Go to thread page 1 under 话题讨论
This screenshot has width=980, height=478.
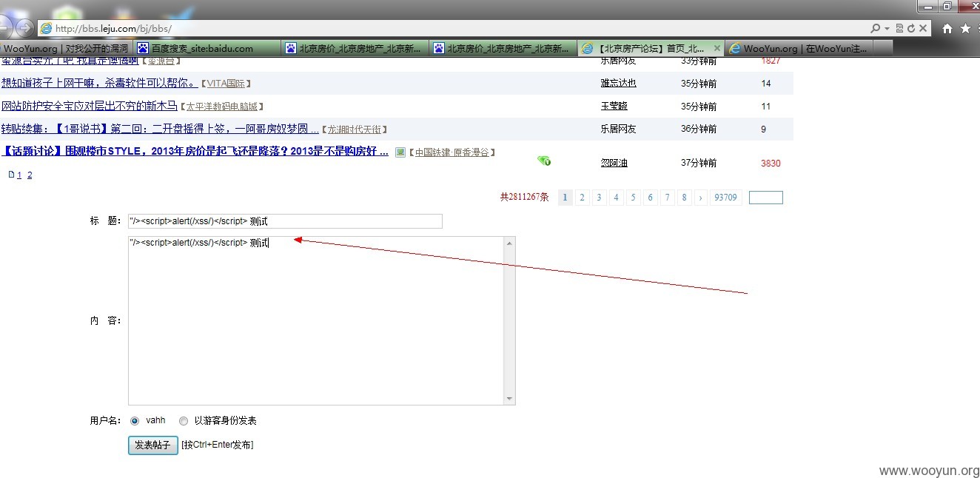pyautogui.click(x=19, y=175)
